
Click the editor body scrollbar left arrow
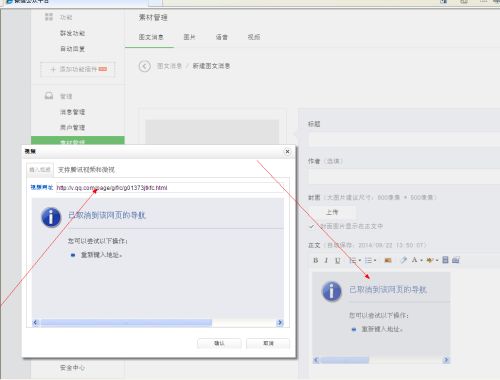[x=316, y=360]
